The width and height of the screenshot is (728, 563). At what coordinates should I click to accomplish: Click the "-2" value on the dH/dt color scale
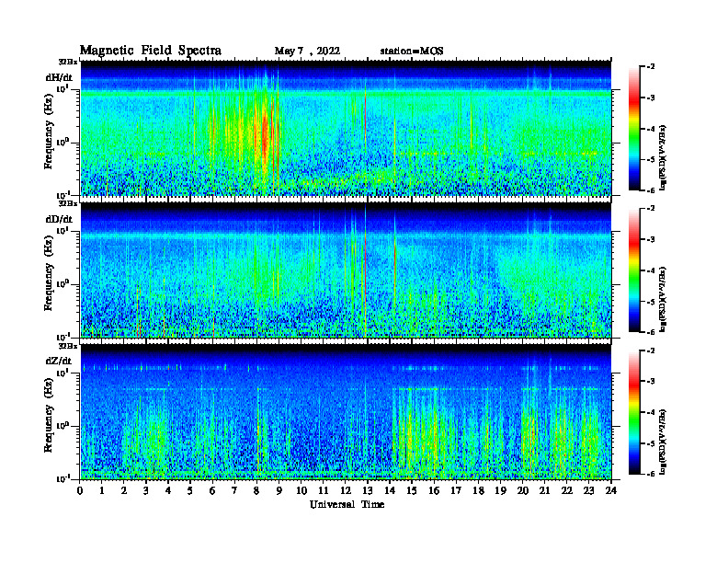pos(651,67)
